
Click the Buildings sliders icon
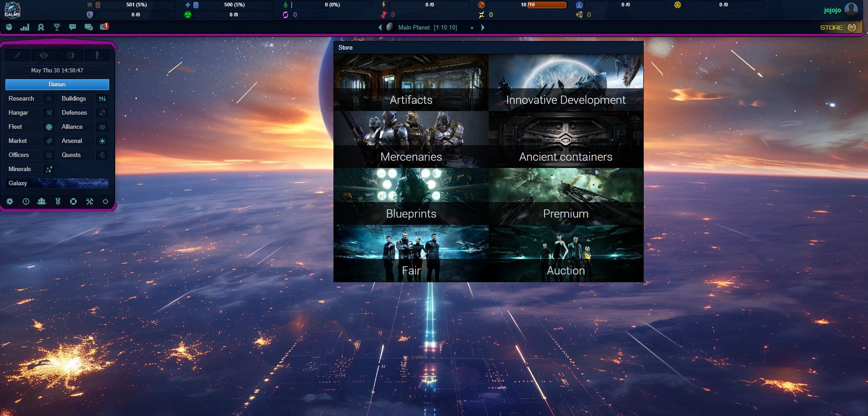click(x=102, y=99)
